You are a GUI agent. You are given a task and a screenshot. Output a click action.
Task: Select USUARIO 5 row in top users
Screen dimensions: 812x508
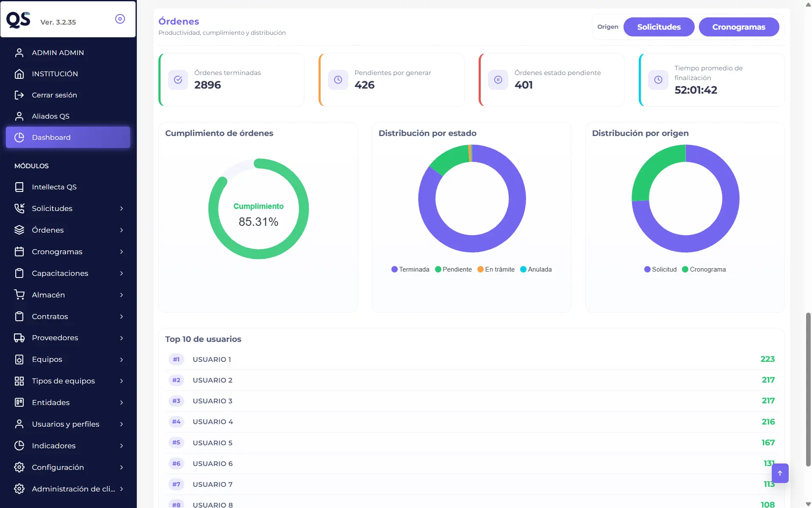(x=471, y=443)
